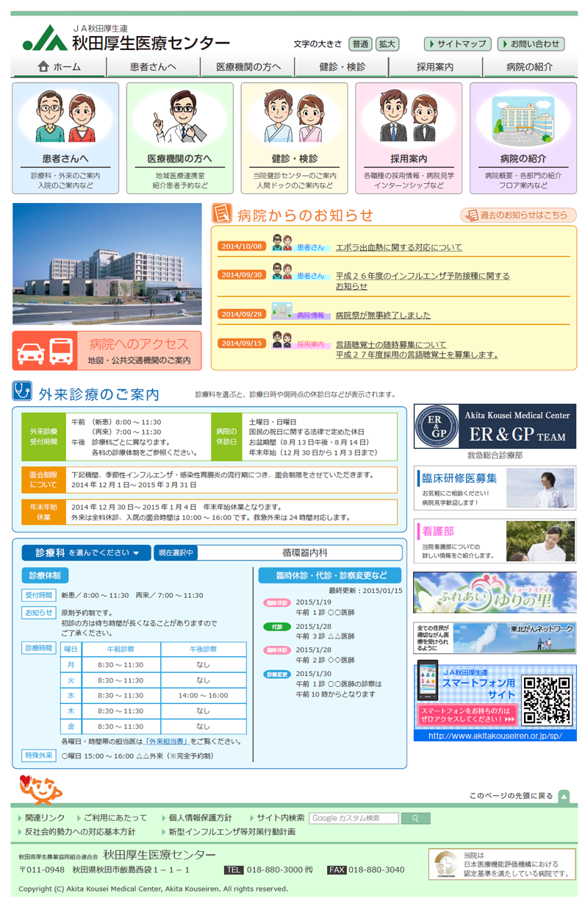Set the text size to 拡大
Viewport: 588px width, 907px height.
tap(387, 44)
